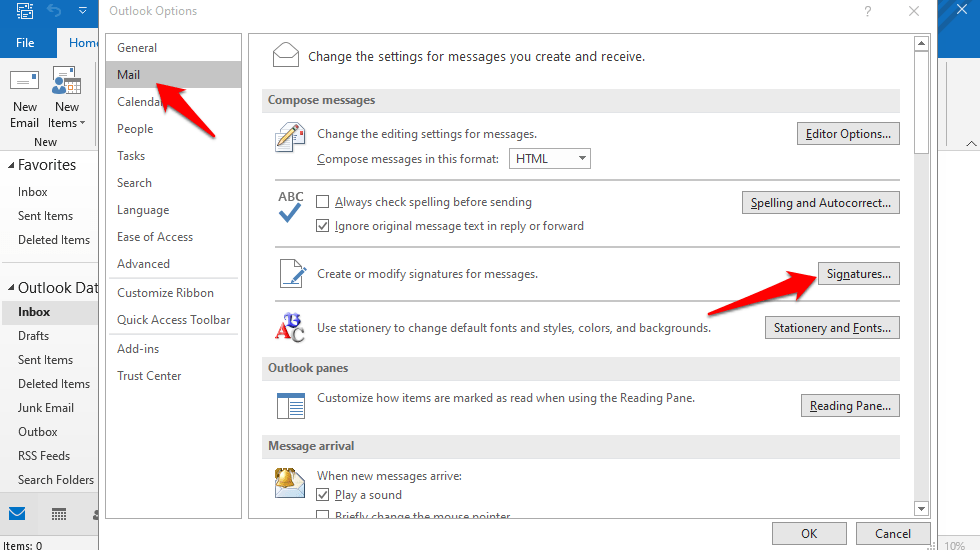Click the spelling ABC checkmark icon
Image resolution: width=980 pixels, height=550 pixels.
[x=290, y=207]
